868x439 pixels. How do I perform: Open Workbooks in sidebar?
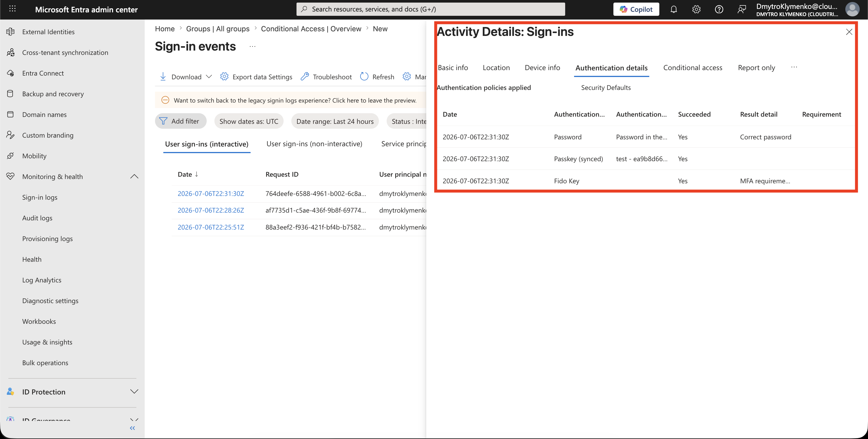(x=39, y=321)
